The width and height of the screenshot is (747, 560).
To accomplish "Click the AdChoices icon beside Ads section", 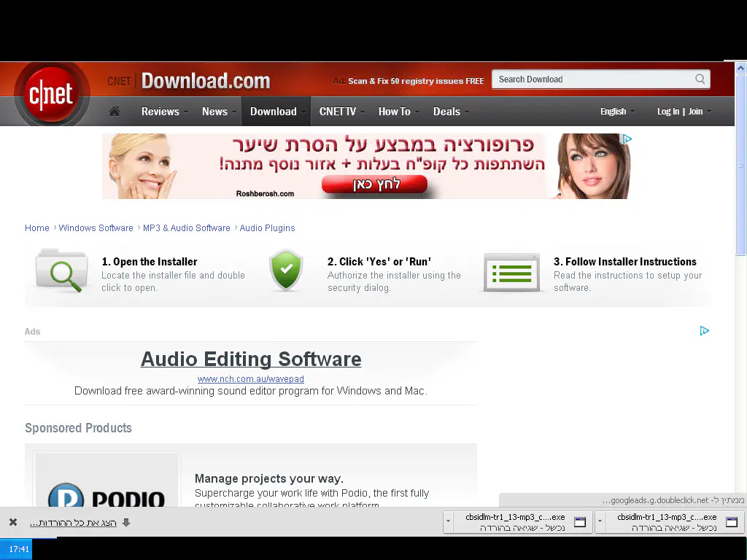I will (704, 331).
